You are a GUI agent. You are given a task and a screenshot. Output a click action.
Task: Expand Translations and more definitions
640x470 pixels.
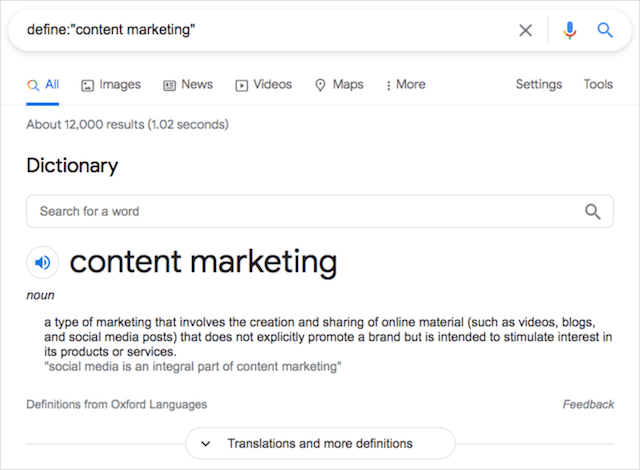coord(320,443)
